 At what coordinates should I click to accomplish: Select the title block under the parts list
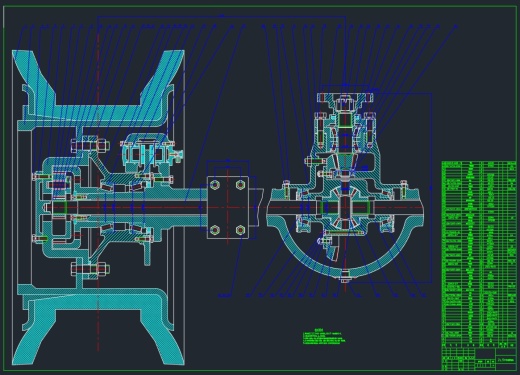pyautogui.click(x=479, y=359)
